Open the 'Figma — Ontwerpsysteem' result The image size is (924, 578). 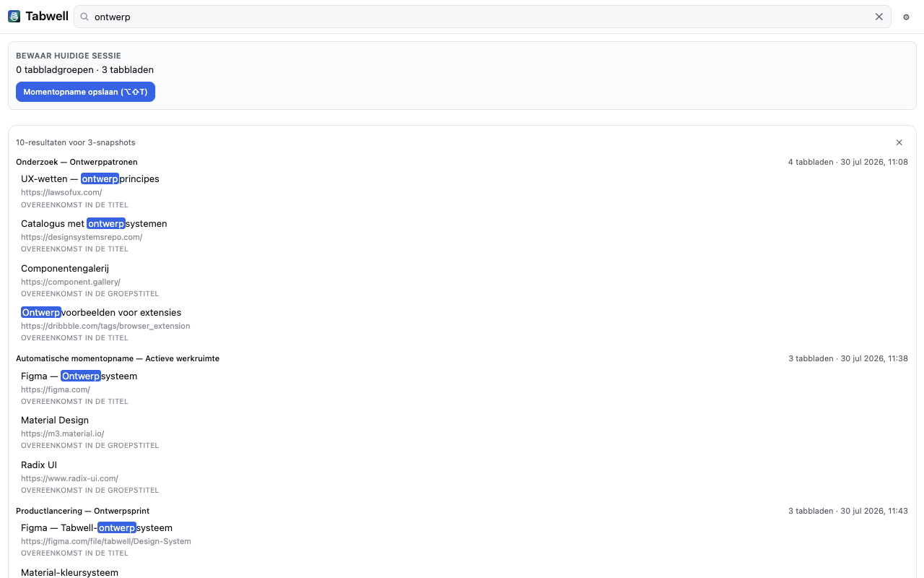pos(79,376)
